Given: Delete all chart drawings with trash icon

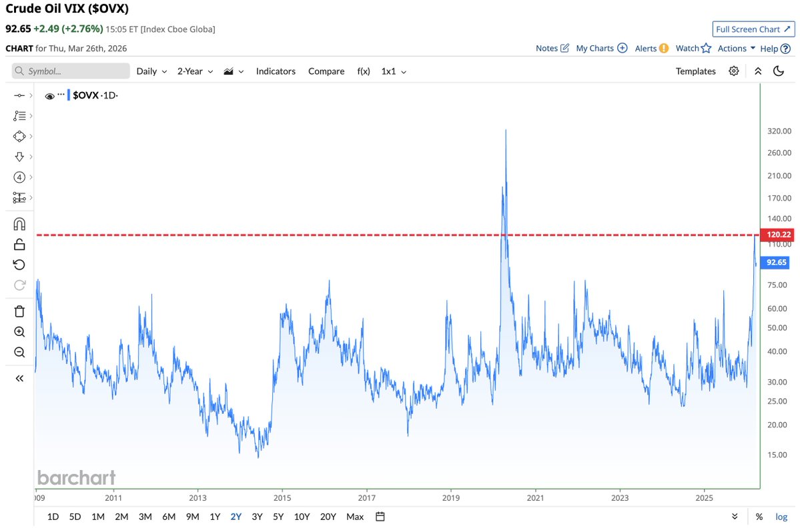Looking at the screenshot, I should point(19,311).
